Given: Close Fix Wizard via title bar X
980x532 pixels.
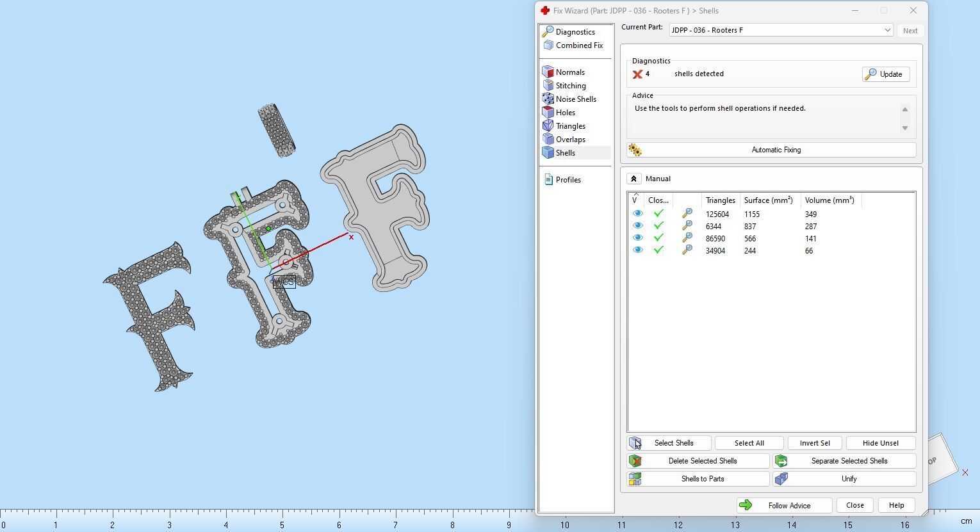Looking at the screenshot, I should click(x=913, y=10).
